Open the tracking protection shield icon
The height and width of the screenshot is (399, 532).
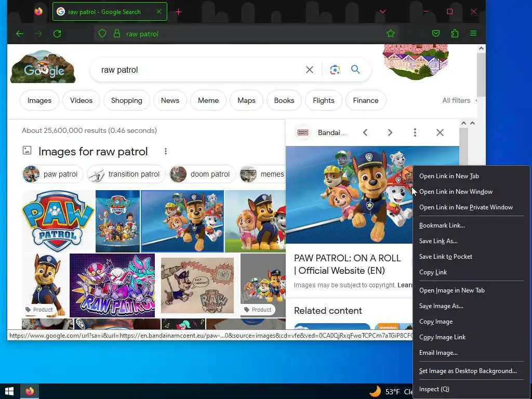[x=102, y=34]
